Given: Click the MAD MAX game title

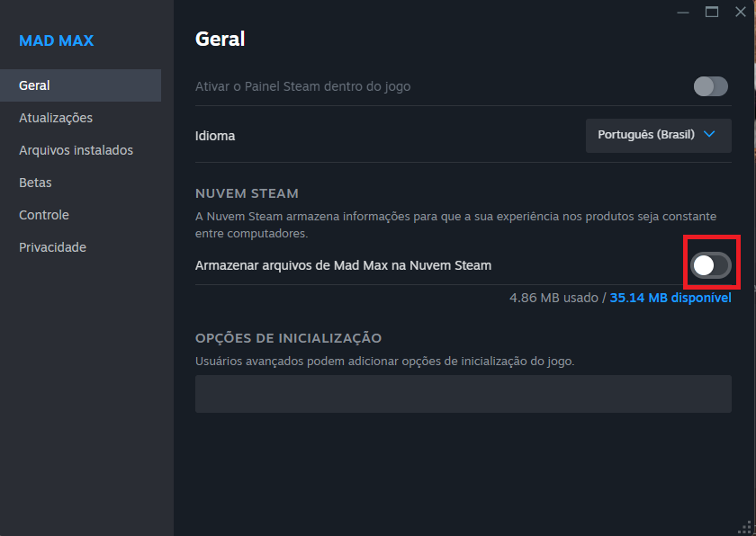Looking at the screenshot, I should [x=57, y=40].
